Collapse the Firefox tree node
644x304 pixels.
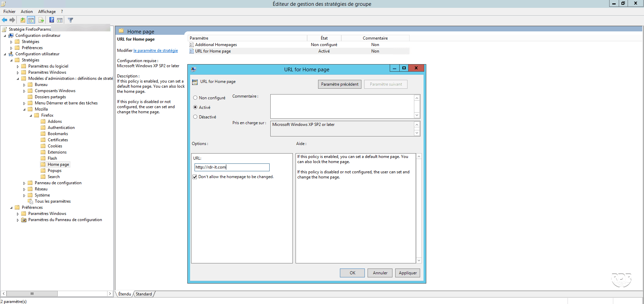[31, 116]
